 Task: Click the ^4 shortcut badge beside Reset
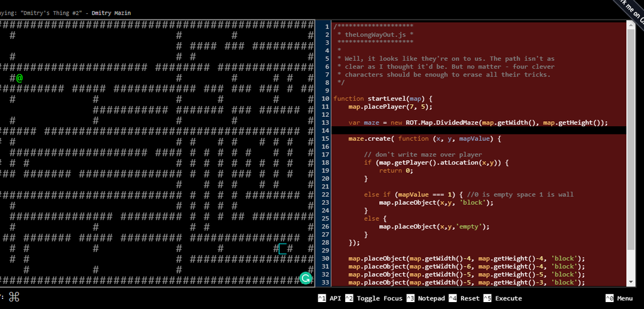pyautogui.click(x=453, y=298)
